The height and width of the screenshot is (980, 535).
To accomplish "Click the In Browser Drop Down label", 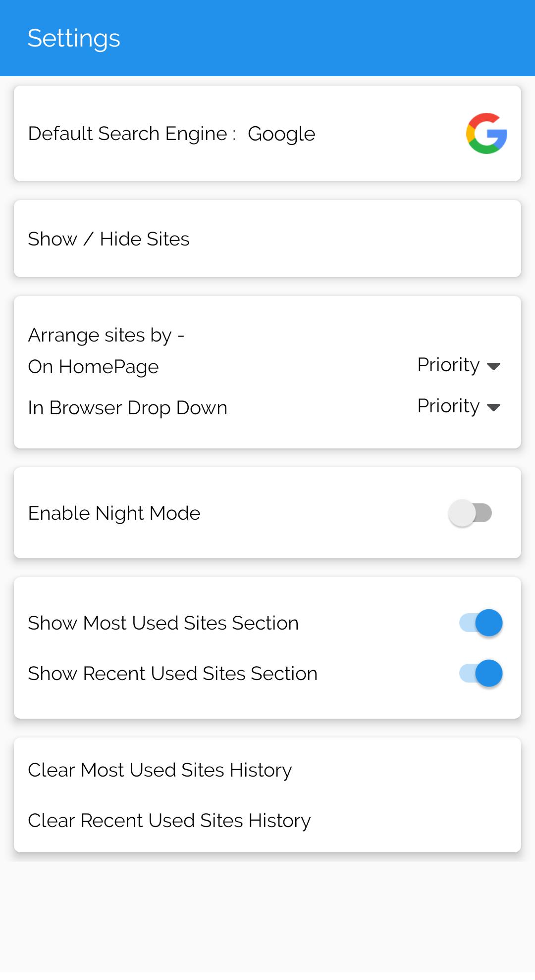I will [x=127, y=408].
